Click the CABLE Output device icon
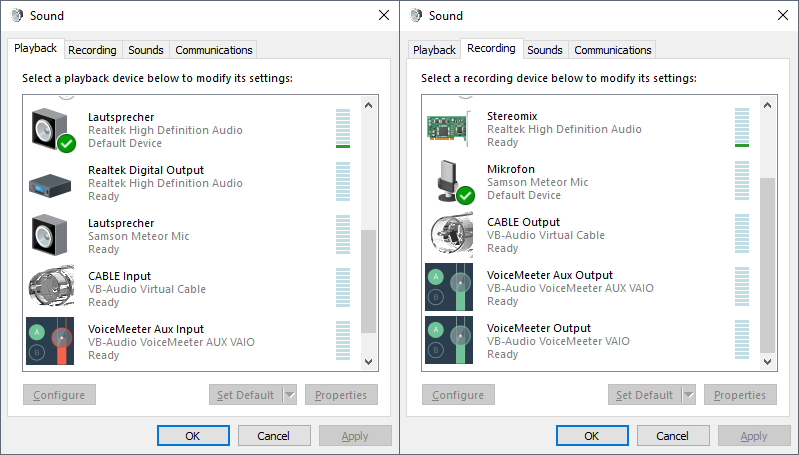This screenshot has height=455, width=799. (449, 235)
